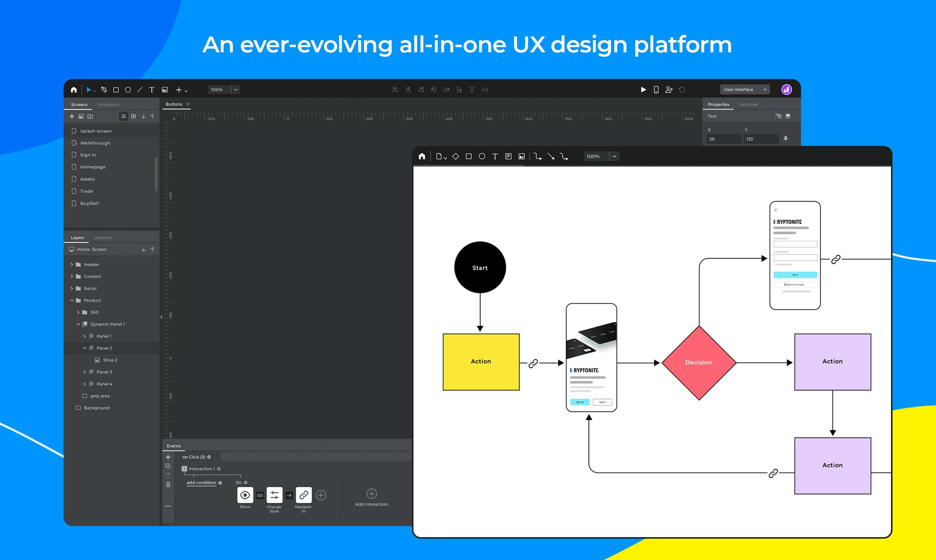Click the align left edges icon
This screenshot has width=936, height=560.
395,90
